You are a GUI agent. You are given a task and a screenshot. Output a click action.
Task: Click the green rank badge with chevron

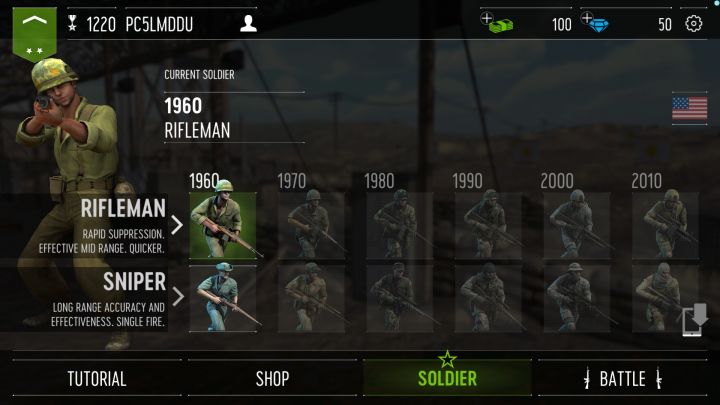(34, 34)
